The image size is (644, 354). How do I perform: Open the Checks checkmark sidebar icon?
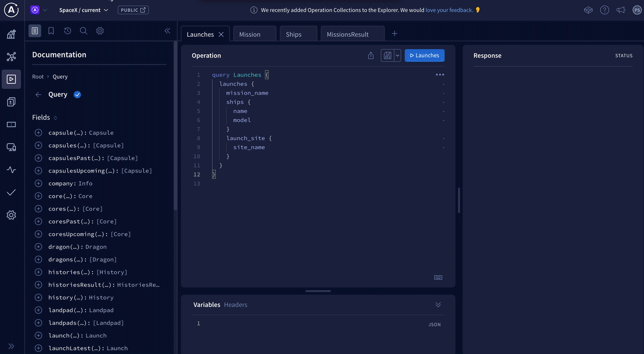[11, 192]
